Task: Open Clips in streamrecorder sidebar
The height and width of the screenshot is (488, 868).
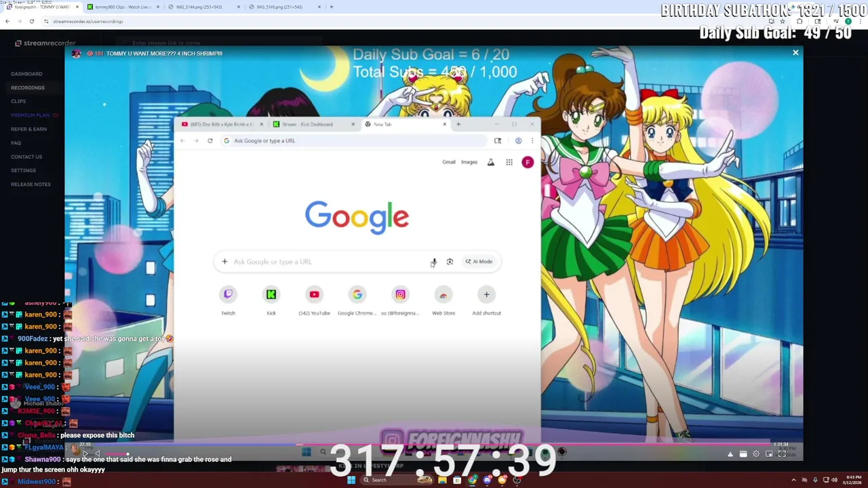Action: (18, 102)
